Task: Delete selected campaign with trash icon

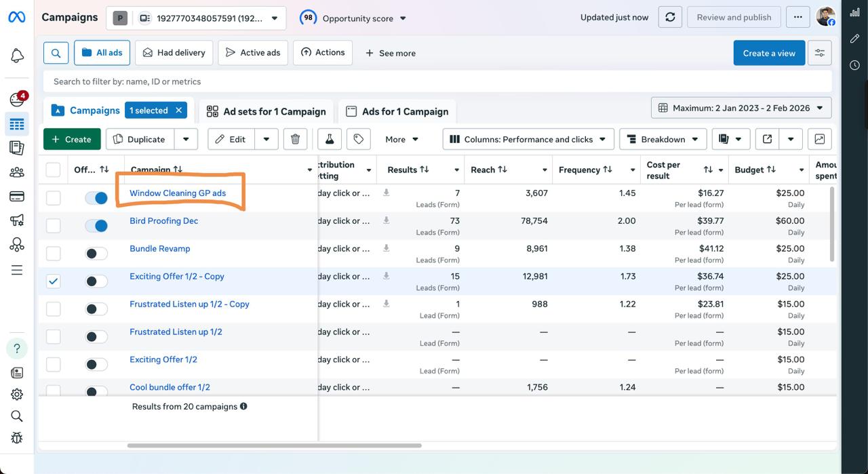Action: 295,139
